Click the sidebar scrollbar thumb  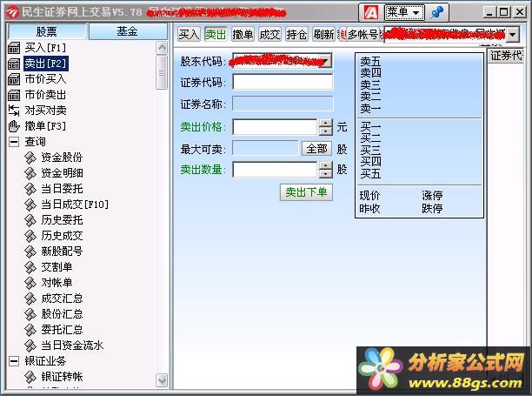[x=162, y=72]
